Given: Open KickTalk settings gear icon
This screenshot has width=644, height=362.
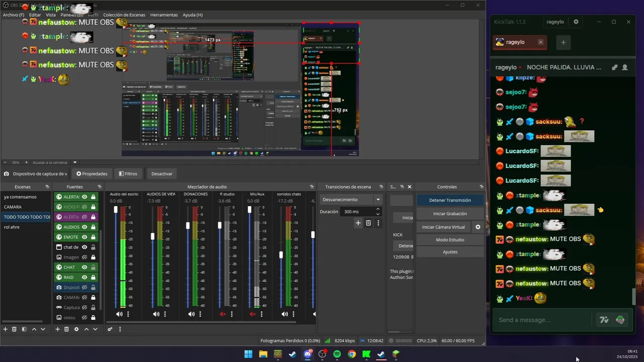Looking at the screenshot, I should tap(576, 22).
